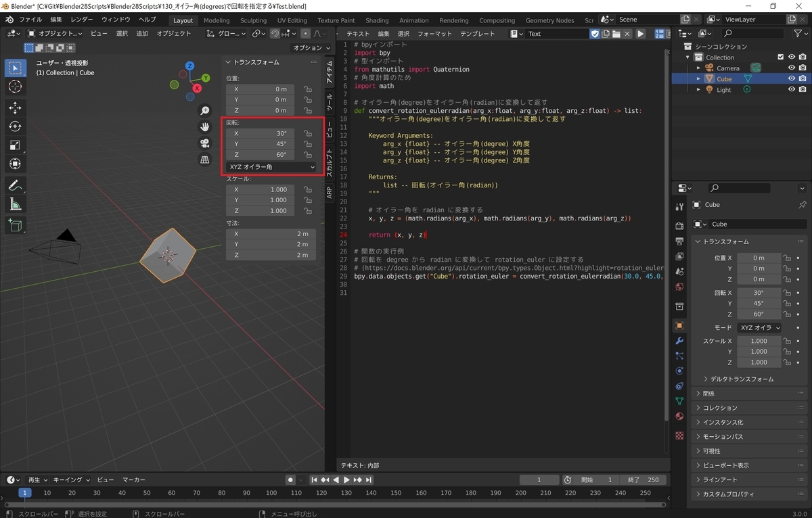Switch to the Shading workspace tab
Screen dimensions: 812x518
pyautogui.click(x=377, y=20)
